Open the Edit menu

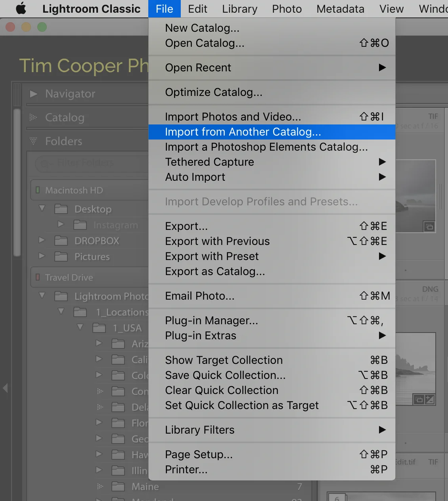197,9
